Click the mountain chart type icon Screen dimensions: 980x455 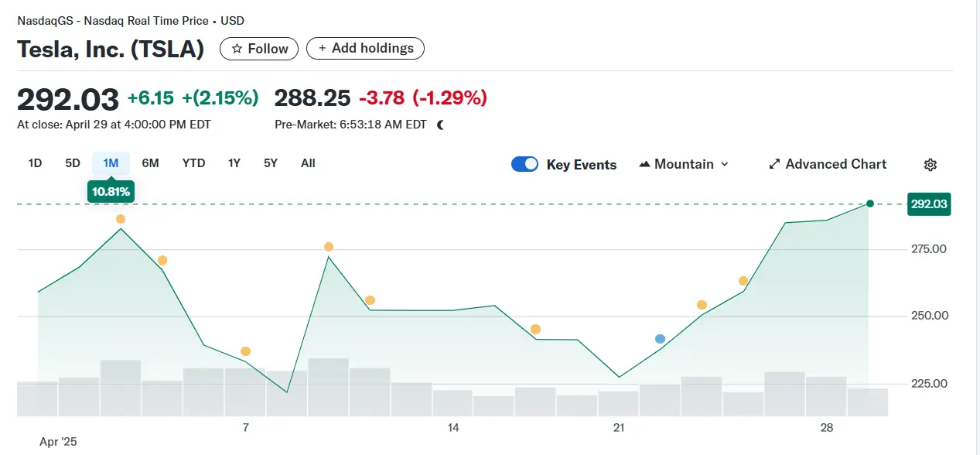(x=645, y=165)
